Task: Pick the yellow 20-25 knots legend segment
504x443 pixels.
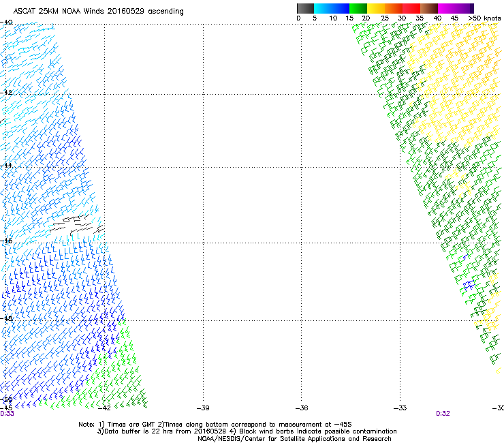Action: pyautogui.click(x=376, y=8)
